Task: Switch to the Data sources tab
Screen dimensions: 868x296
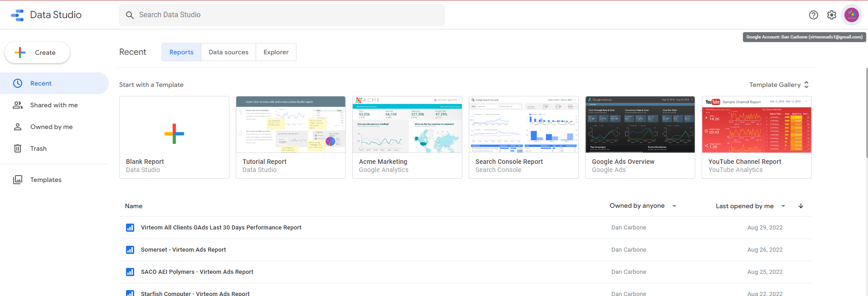Action: pyautogui.click(x=228, y=52)
